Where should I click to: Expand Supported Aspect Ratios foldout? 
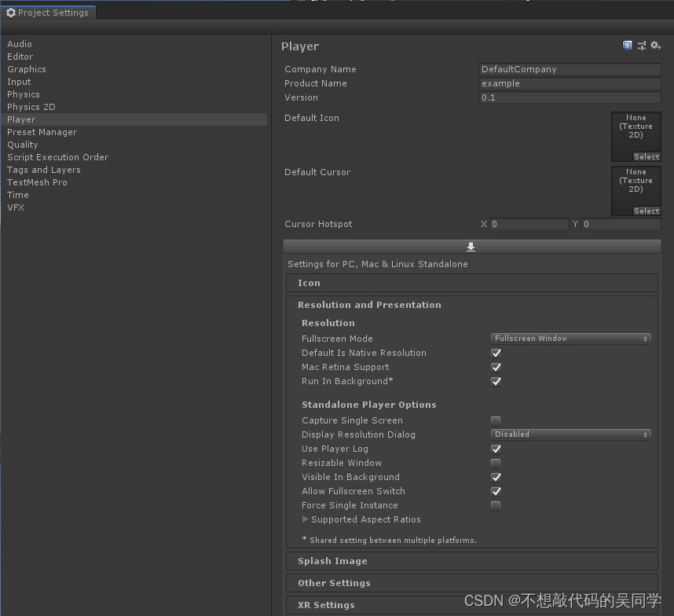point(306,519)
